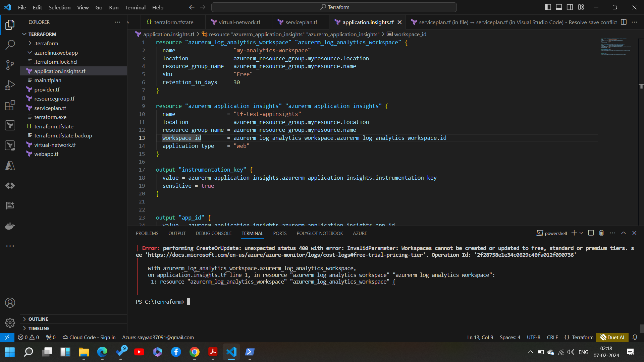Show hidden tray icons chevron in taskbar

click(x=530, y=352)
